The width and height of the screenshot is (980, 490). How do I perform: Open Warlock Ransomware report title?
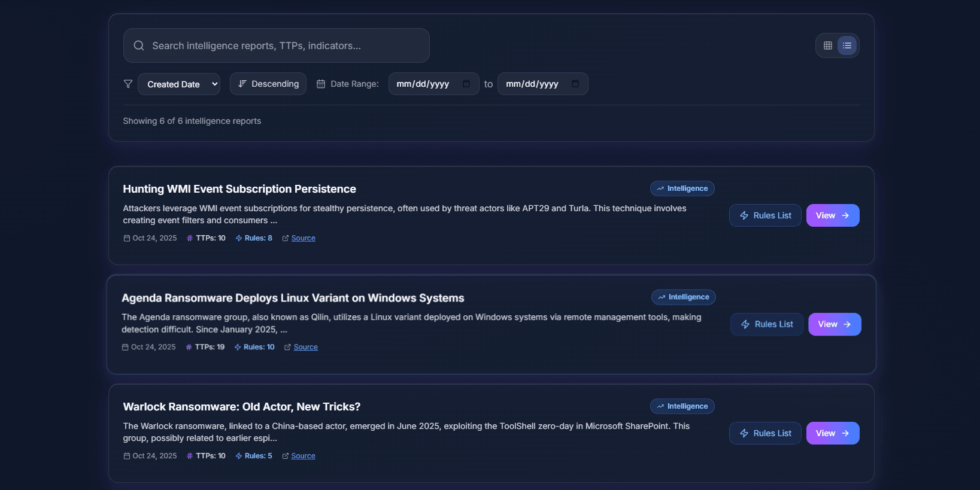point(241,407)
